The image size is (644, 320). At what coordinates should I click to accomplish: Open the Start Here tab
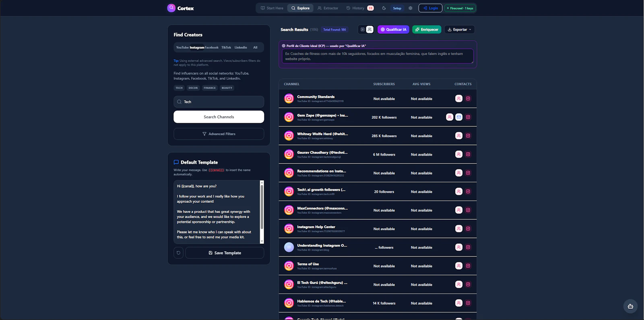pos(272,8)
